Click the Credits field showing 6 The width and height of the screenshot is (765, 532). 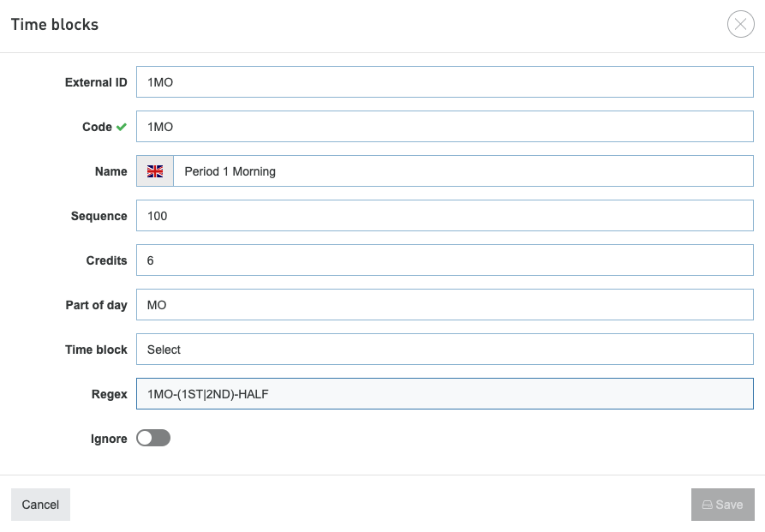[445, 260]
